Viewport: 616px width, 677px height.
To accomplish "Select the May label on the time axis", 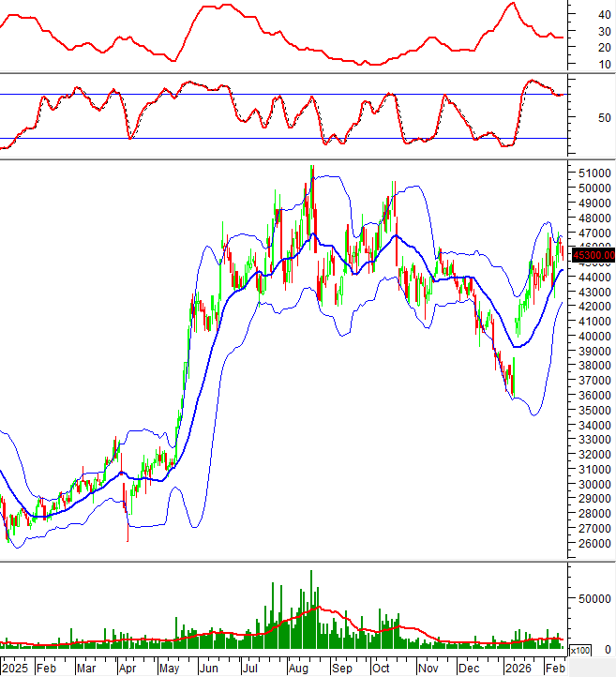I will pyautogui.click(x=169, y=669).
